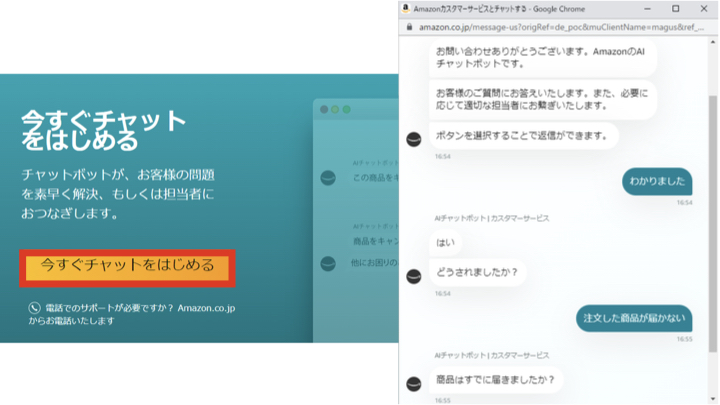Click the chatbot avatar beside 商品はすでに届きましたか？

pos(414,384)
